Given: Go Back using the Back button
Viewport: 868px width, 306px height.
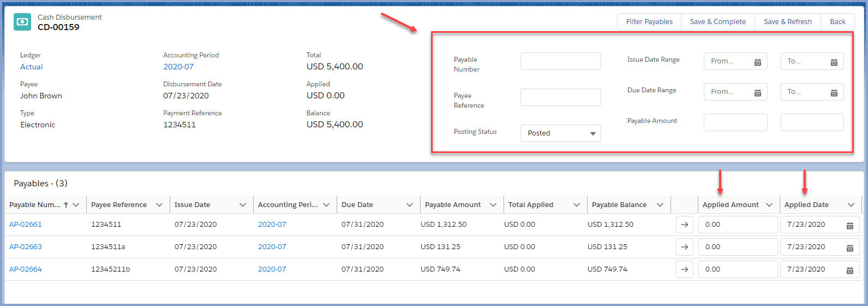Looking at the screenshot, I should 837,22.
